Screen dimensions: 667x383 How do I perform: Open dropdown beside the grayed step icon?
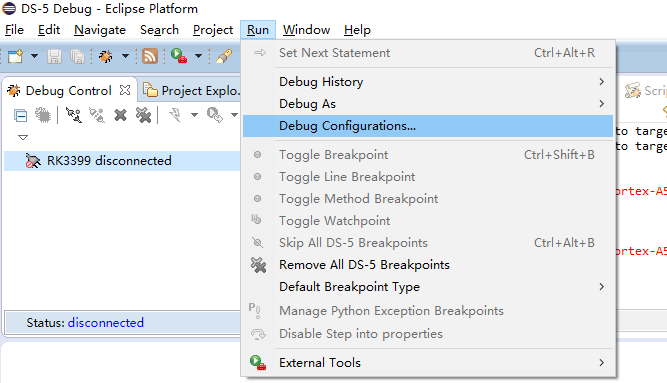coord(194,115)
